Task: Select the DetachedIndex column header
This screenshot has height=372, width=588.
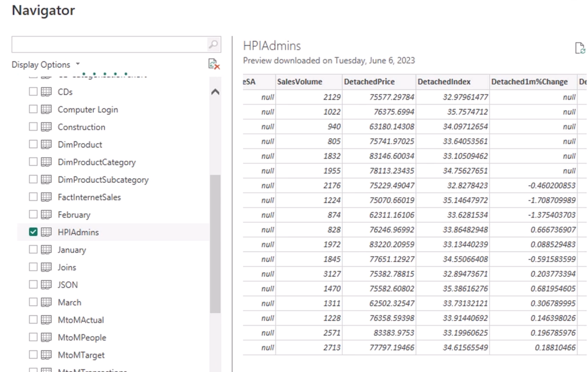Action: [x=452, y=82]
